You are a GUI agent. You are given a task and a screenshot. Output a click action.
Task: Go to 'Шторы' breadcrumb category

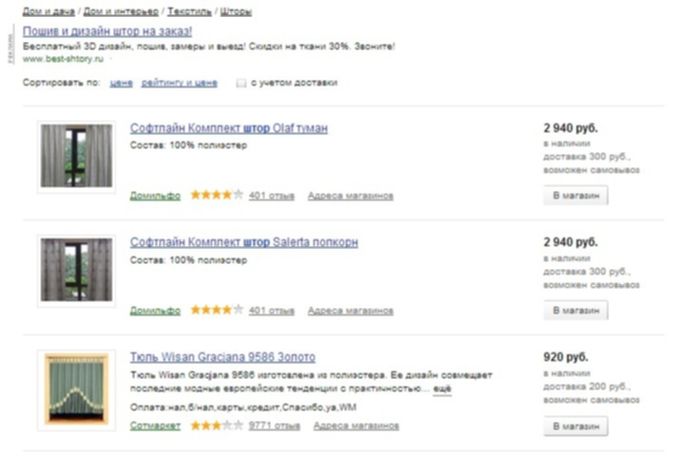(236, 11)
